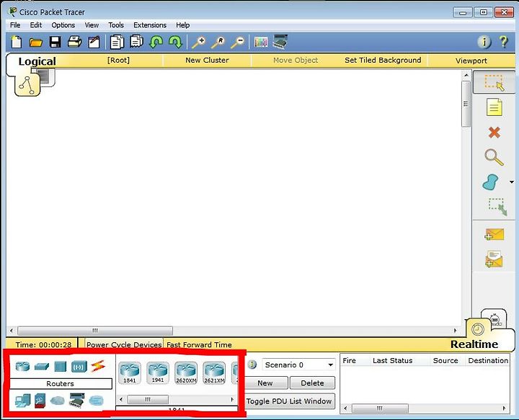519x420 pixels.
Task: Click Fast Forward Time
Action: (x=199, y=344)
